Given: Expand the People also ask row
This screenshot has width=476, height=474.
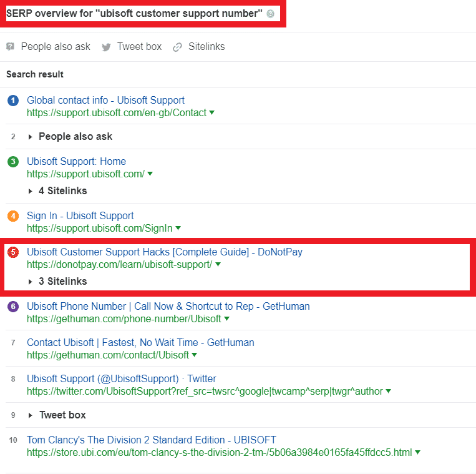Looking at the screenshot, I should (30, 137).
